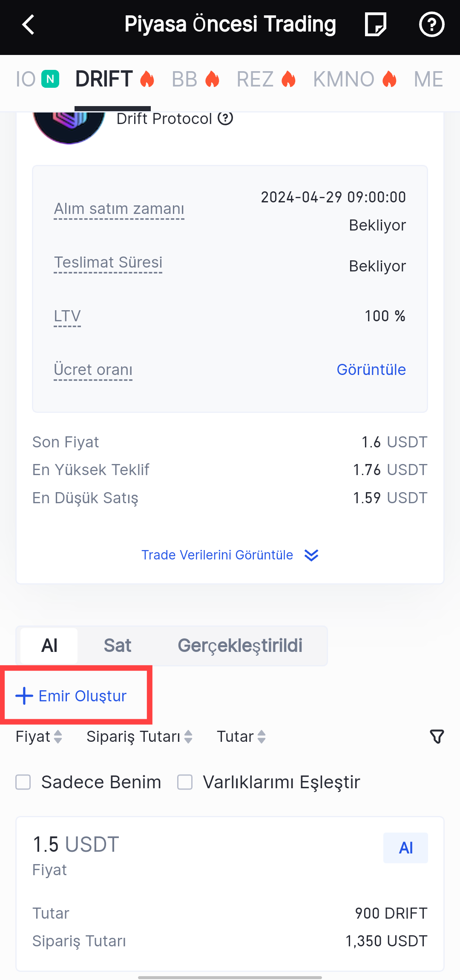Open the order list filter funnel icon
The height and width of the screenshot is (980, 460).
click(x=437, y=737)
